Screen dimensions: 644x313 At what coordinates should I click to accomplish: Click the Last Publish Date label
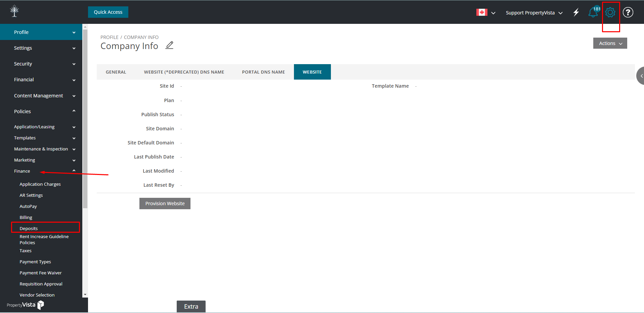click(x=154, y=157)
